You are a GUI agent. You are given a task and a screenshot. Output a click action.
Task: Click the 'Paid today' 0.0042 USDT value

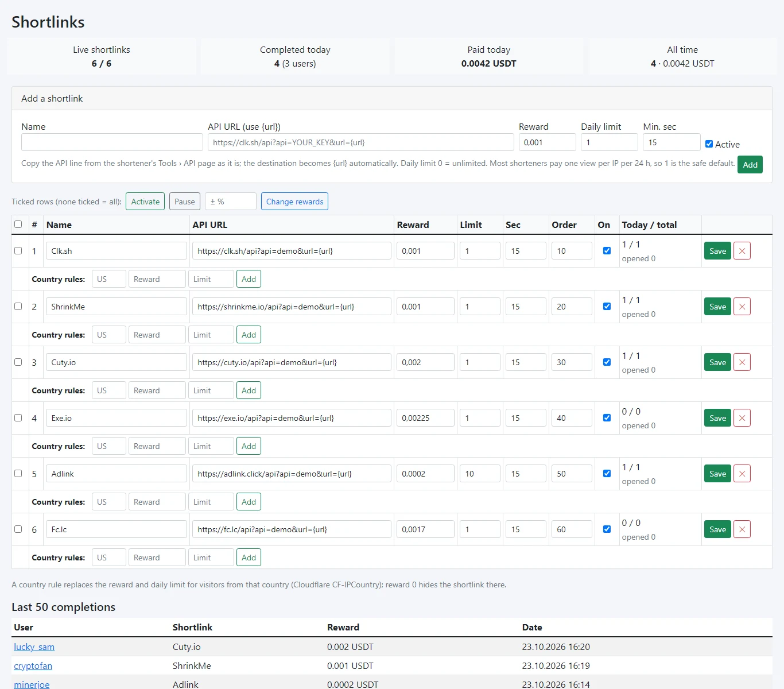489,64
